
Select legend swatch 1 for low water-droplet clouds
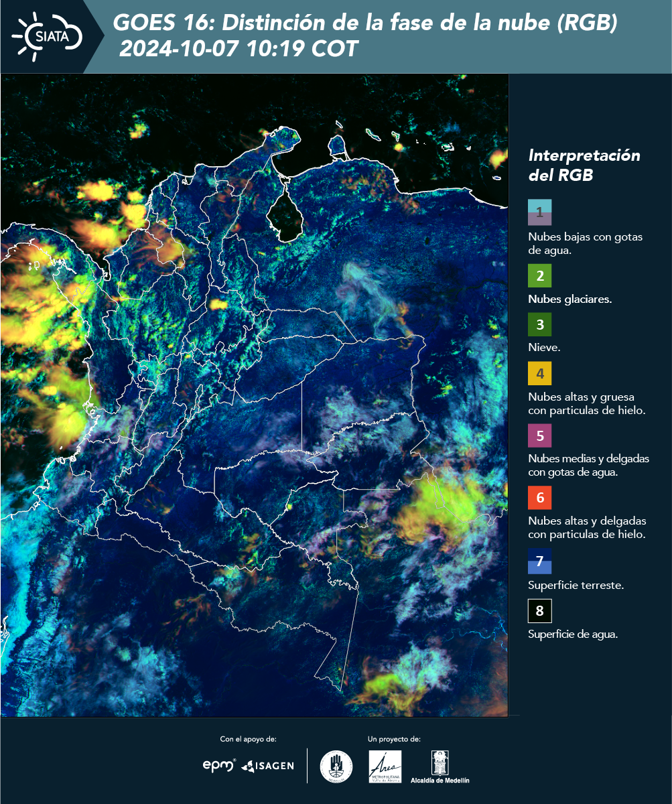(539, 212)
